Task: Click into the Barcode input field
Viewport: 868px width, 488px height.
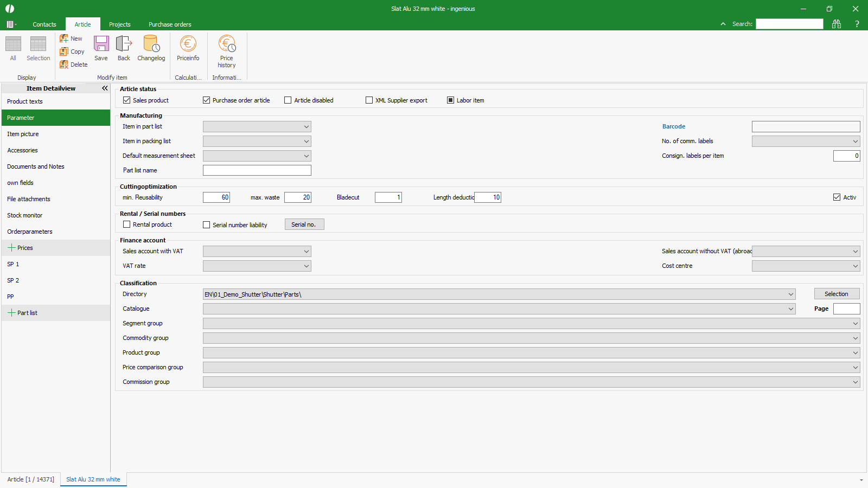Action: (806, 127)
